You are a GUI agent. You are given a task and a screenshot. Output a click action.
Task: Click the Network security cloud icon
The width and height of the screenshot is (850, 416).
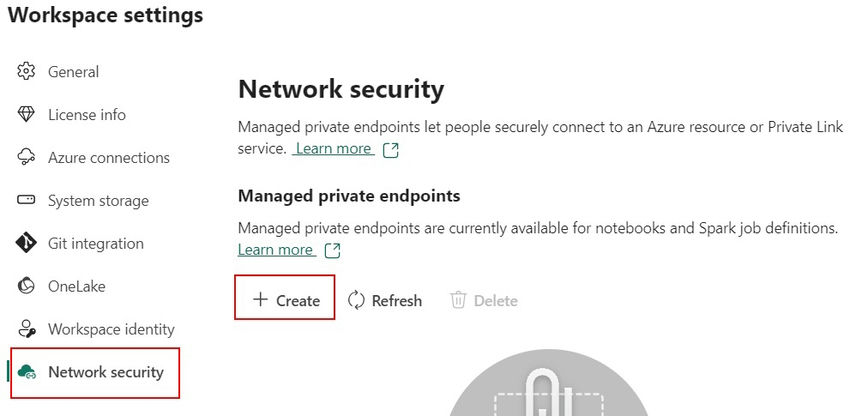tap(28, 373)
